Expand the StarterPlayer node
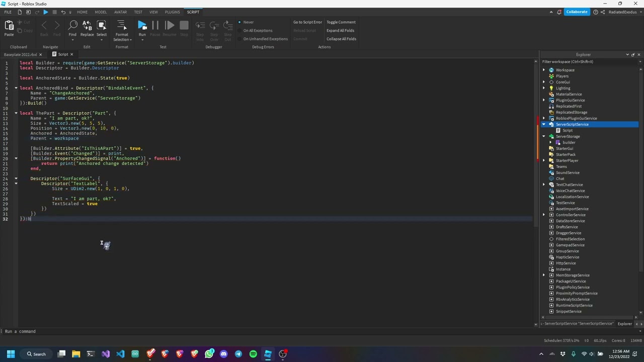 [x=544, y=160]
